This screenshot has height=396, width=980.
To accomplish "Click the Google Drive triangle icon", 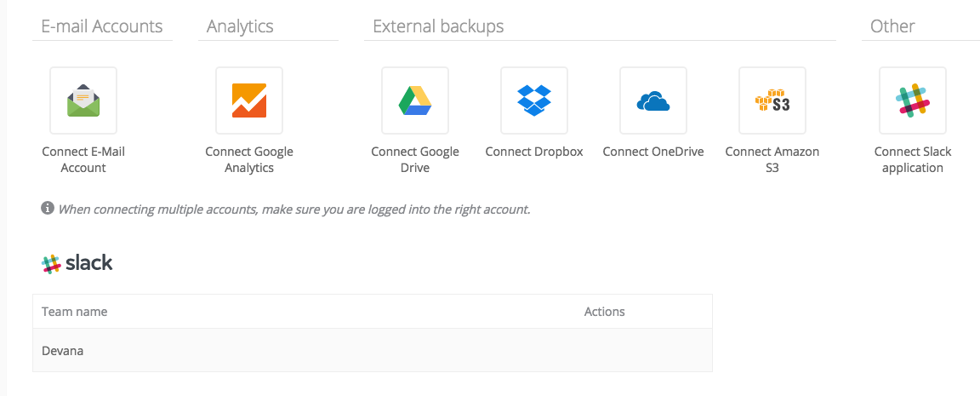I will pos(415,100).
